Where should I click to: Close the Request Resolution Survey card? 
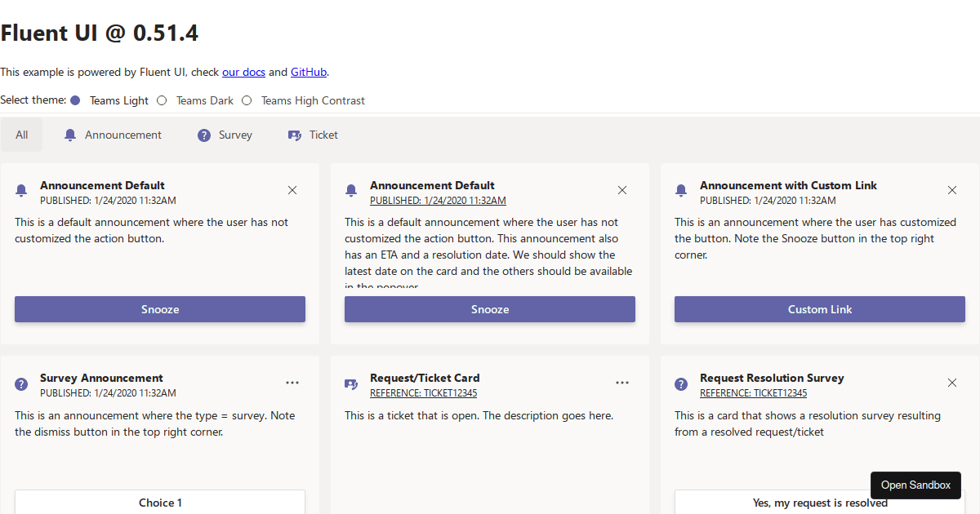pos(951,383)
